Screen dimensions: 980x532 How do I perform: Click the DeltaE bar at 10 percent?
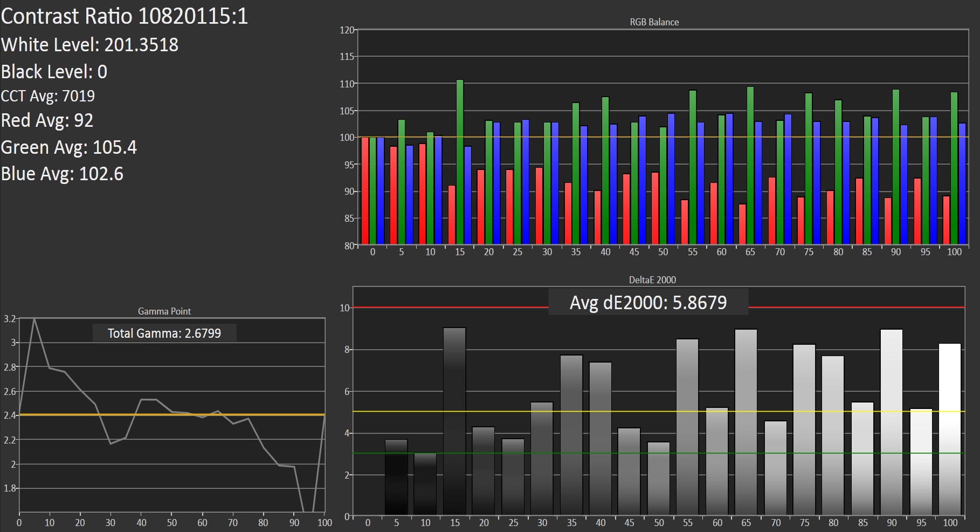click(425, 484)
